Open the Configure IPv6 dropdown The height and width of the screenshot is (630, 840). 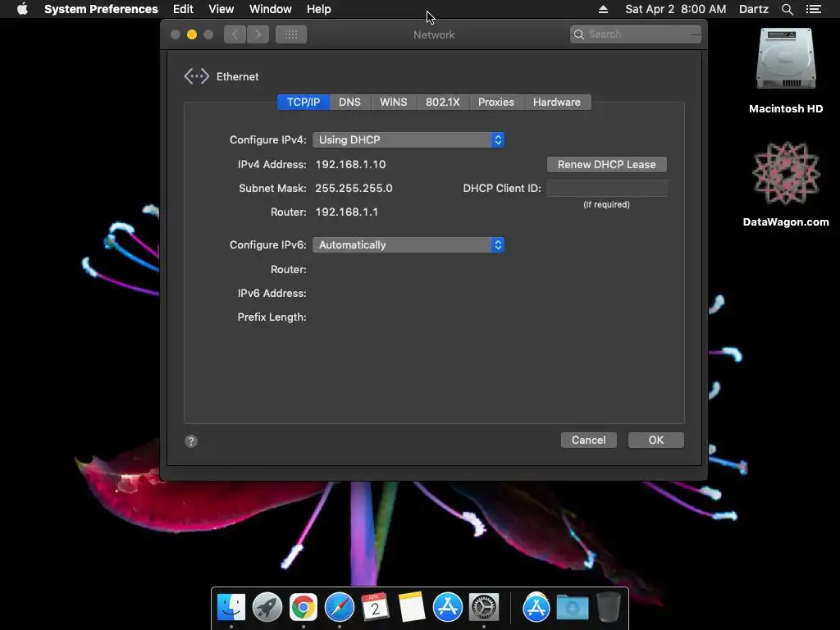point(409,244)
